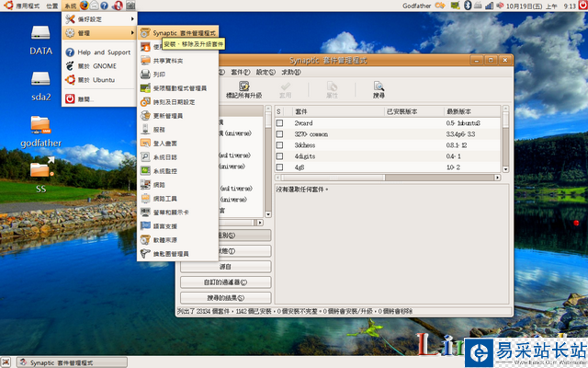Toggle status checkbox for 2vcard package
The image size is (588, 368).
tap(279, 123)
